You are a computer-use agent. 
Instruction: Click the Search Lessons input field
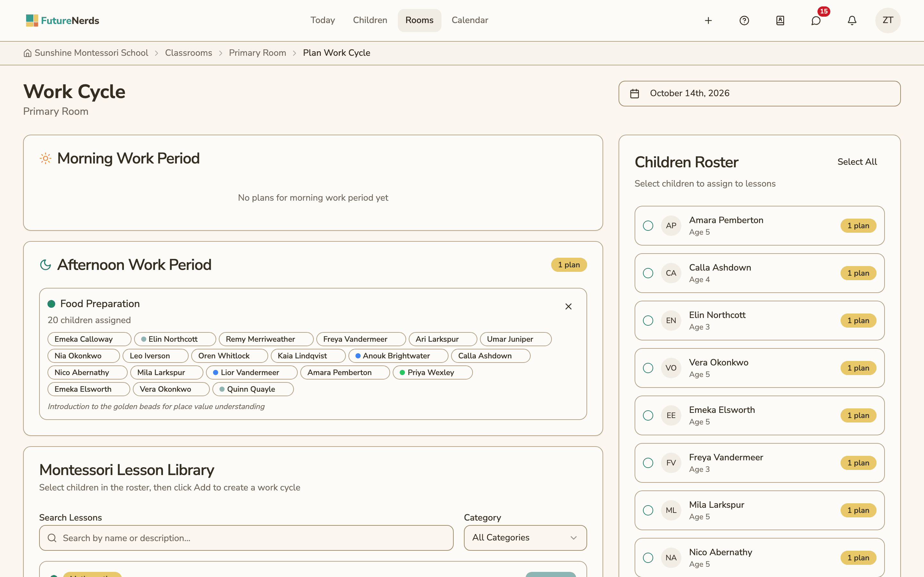pos(246,538)
